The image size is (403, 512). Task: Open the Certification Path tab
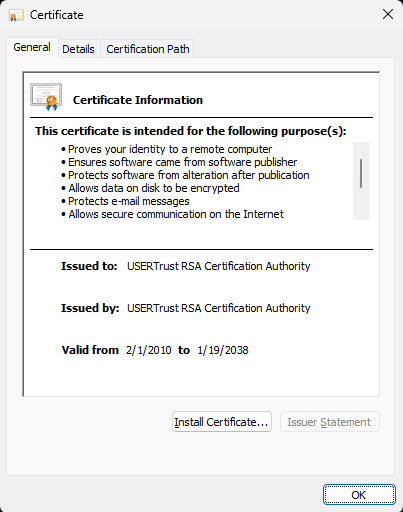pyautogui.click(x=148, y=49)
